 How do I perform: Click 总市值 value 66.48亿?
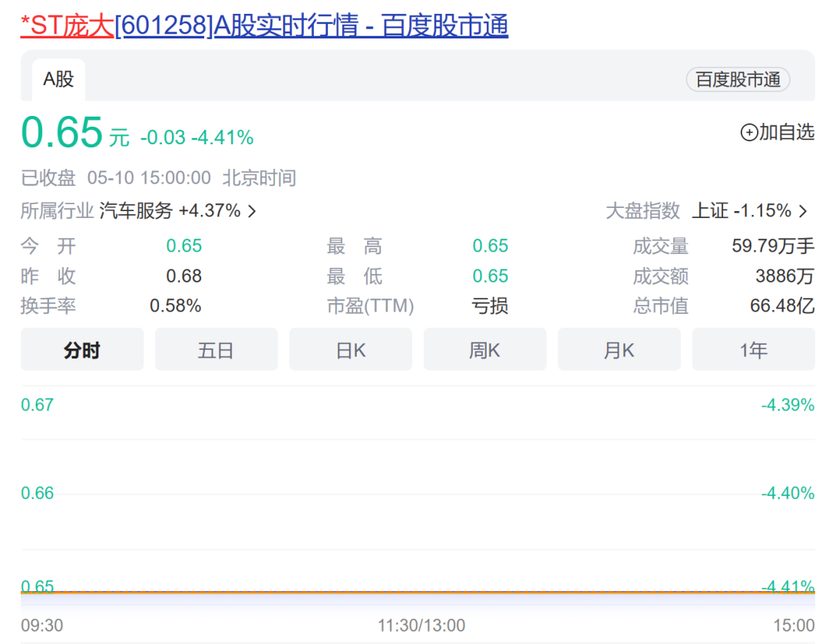(x=782, y=305)
